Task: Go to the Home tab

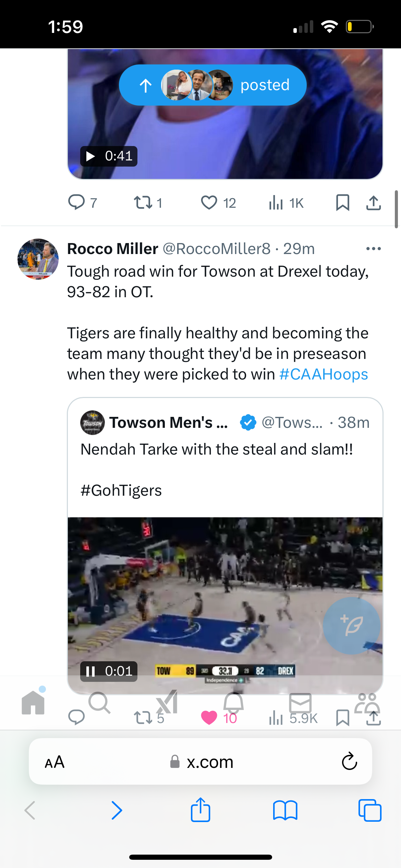Action: [33, 703]
